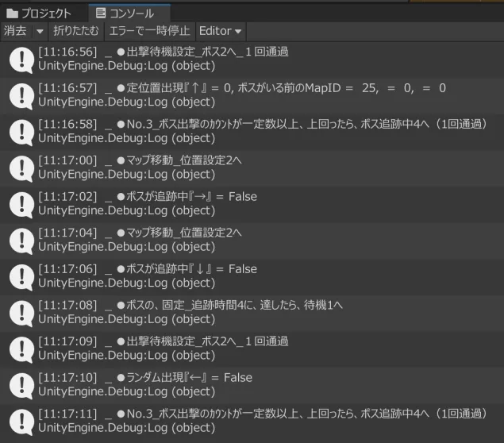Select the 11:17:04 マップ移動_位置設定2へ log
Screen dimensions: 504x443
140,233
